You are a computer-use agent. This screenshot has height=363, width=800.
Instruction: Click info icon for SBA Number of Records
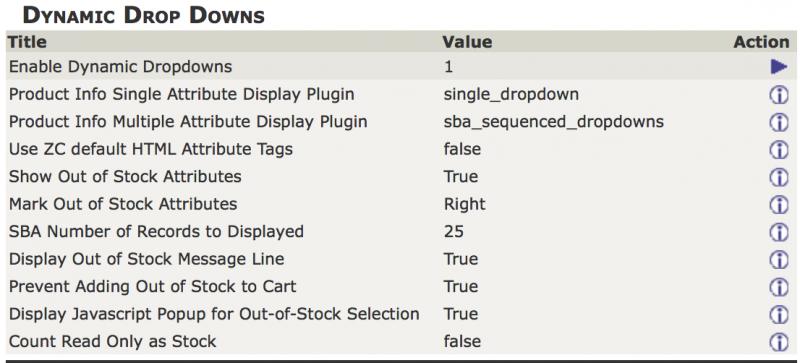point(779,232)
